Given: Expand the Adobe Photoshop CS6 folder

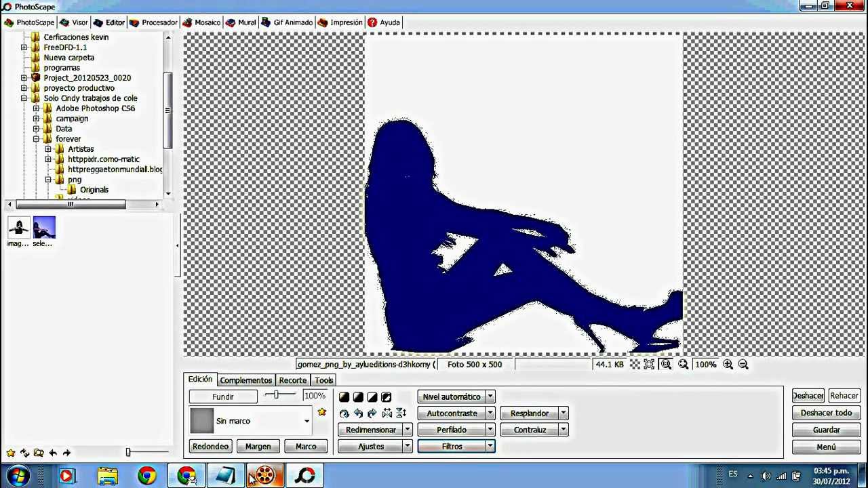Looking at the screenshot, I should tap(36, 108).
